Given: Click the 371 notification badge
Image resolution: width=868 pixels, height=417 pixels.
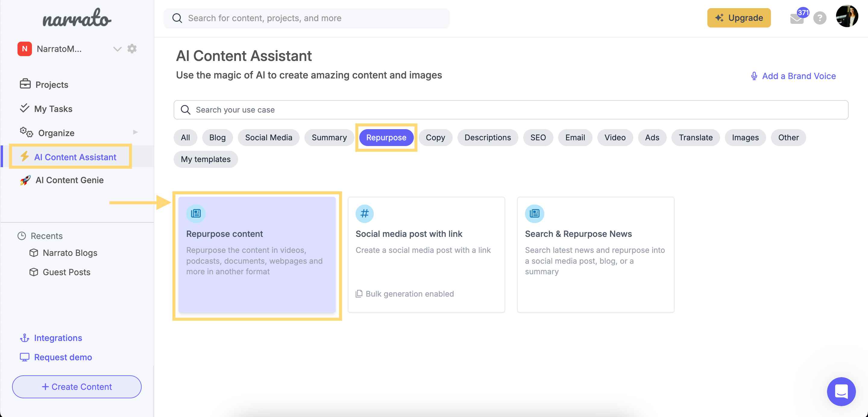Looking at the screenshot, I should click(x=803, y=12).
